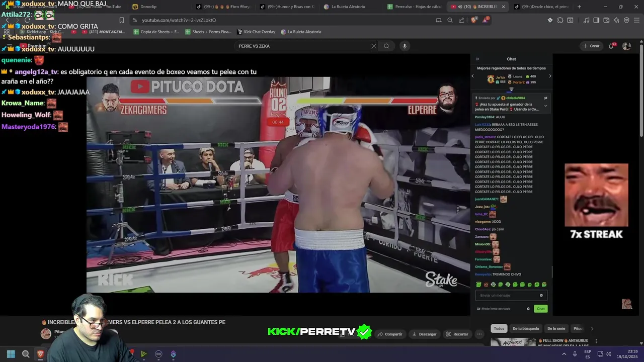Open YouTube notifications bell
Image resolution: width=644 pixels, height=362 pixels.
tap(611, 46)
